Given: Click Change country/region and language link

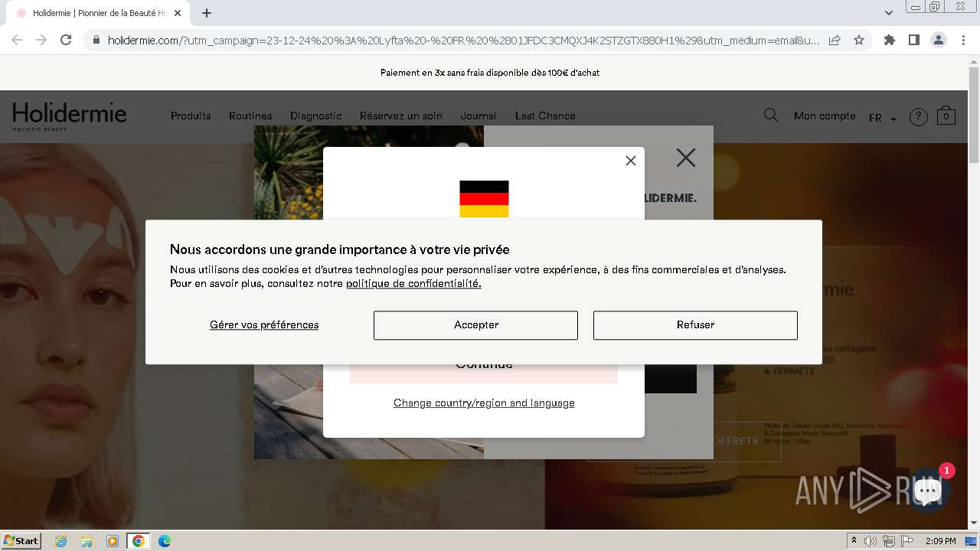Looking at the screenshot, I should click(484, 403).
